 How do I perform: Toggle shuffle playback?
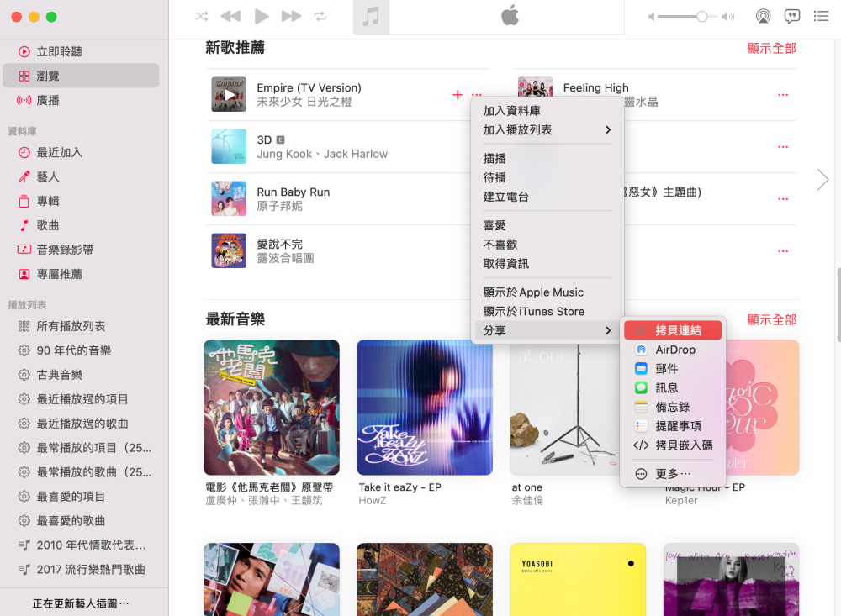pyautogui.click(x=202, y=17)
